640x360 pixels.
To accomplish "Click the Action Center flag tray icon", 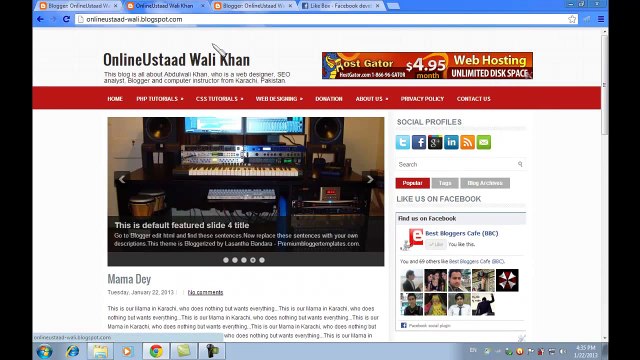I will pyautogui.click(x=531, y=351).
